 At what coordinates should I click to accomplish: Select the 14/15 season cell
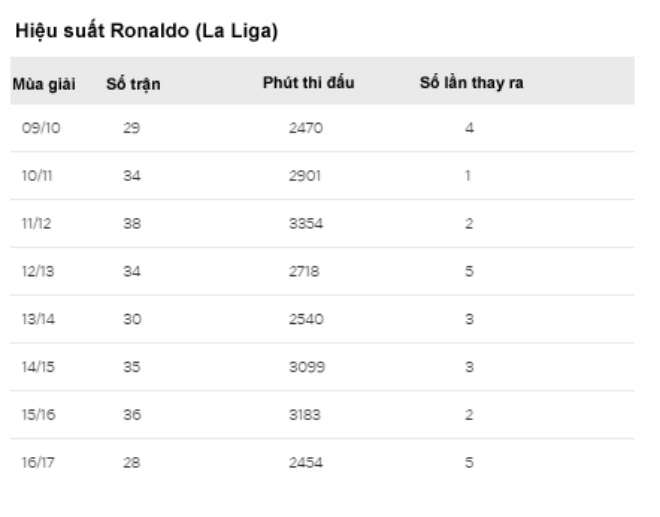(x=34, y=367)
